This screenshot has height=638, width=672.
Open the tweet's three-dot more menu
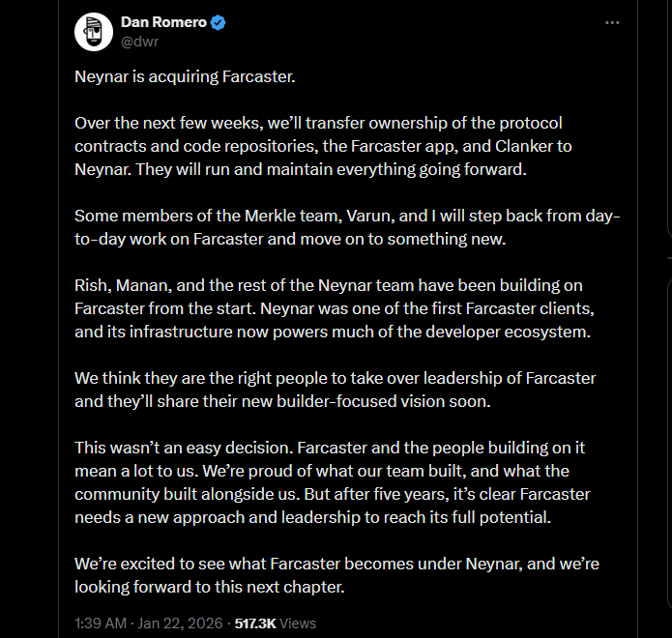[612, 23]
